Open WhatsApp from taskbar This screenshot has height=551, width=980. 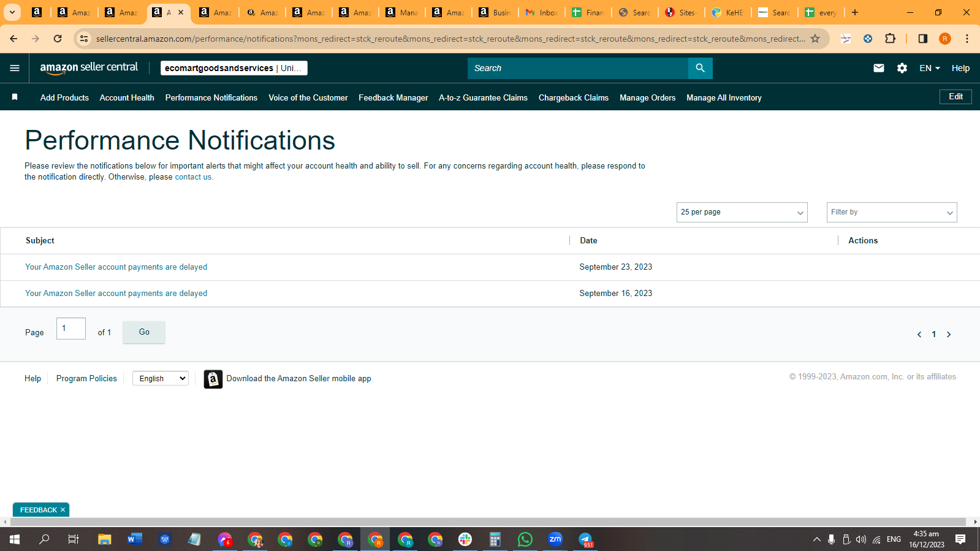click(525, 539)
